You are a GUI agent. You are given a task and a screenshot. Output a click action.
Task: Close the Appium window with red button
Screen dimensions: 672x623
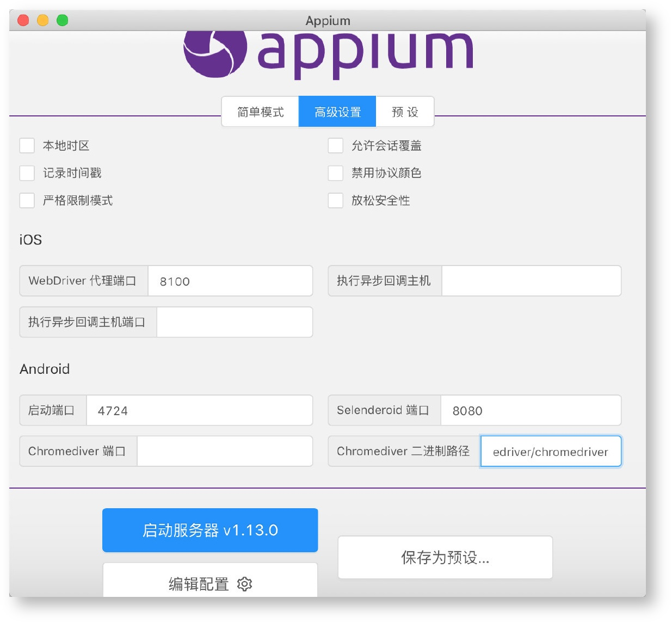(x=23, y=20)
